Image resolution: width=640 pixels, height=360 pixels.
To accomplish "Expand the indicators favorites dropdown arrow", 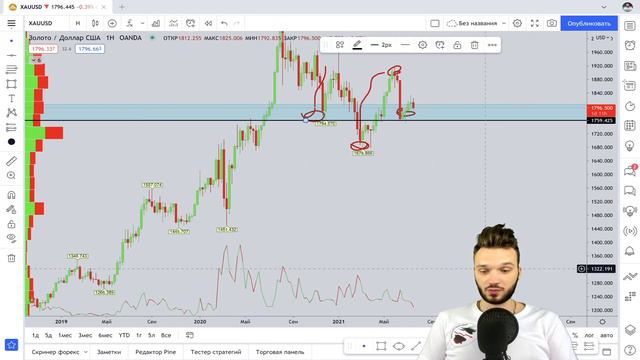I will [142, 23].
